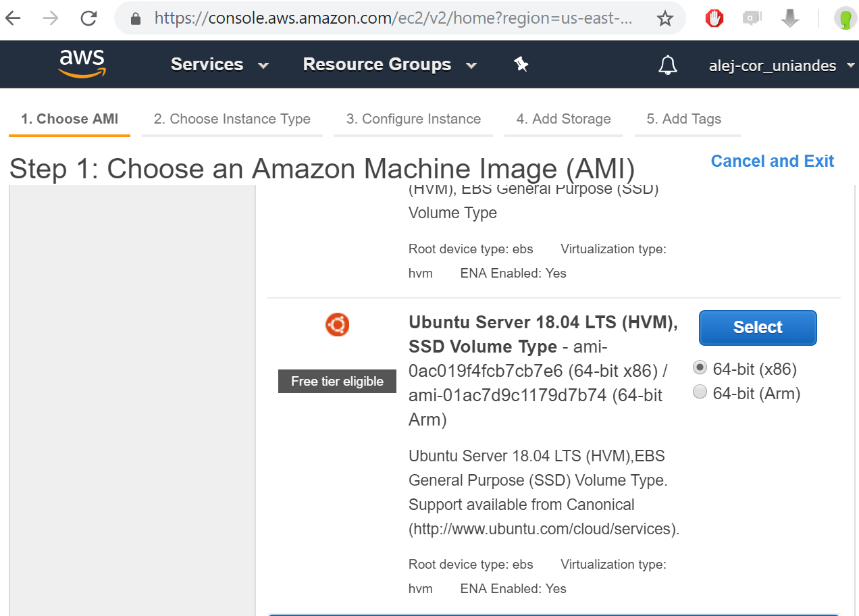Screen dimensions: 859x616
Task: Open the red ad-blocker extension icon
Action: pos(714,18)
